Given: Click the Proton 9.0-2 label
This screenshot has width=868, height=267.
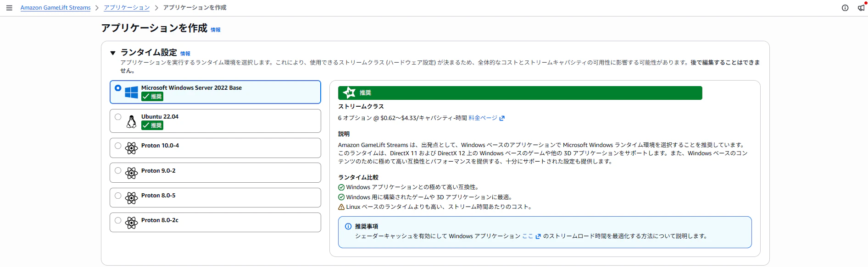Looking at the screenshot, I should [158, 170].
